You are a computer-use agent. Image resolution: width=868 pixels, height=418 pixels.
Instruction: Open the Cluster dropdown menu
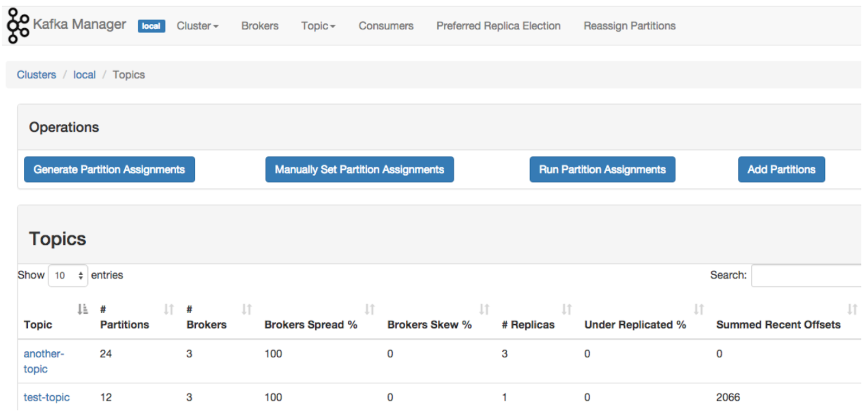(197, 26)
